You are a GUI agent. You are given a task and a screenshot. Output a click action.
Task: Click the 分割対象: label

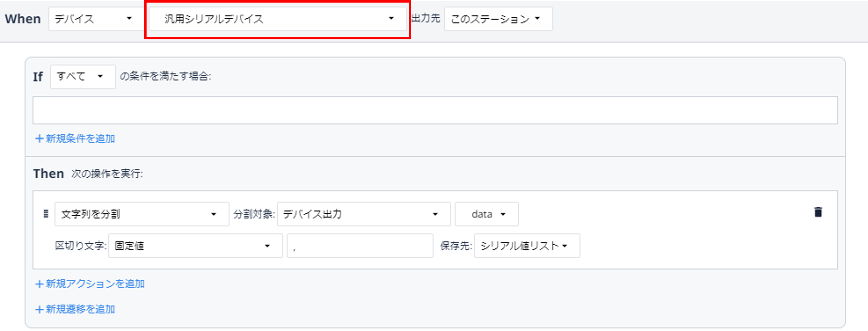pos(254,214)
